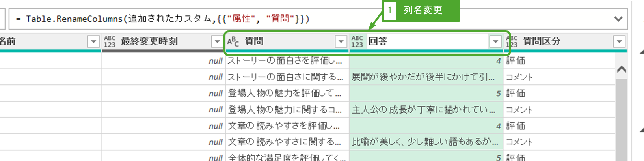Select the 名前 column header

pyautogui.click(x=8, y=41)
